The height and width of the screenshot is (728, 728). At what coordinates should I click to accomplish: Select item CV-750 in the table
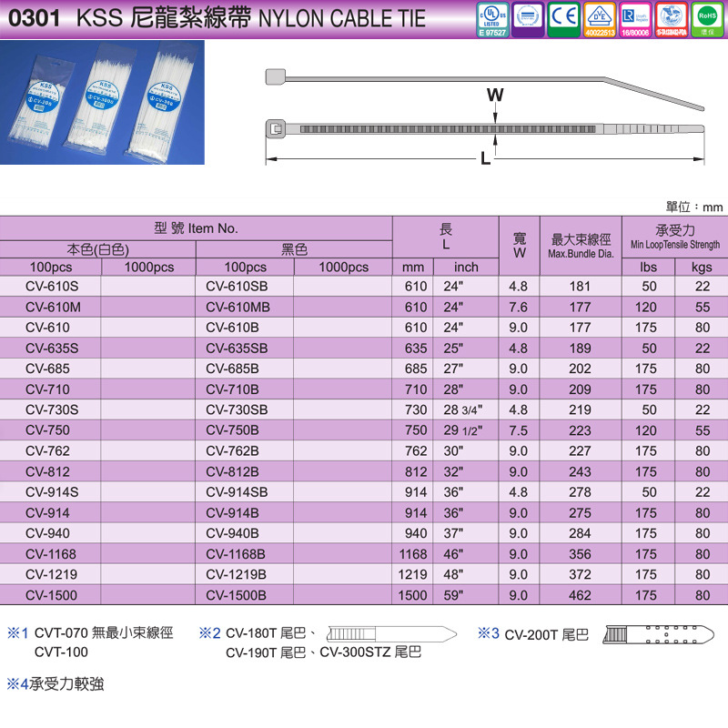coord(47,430)
